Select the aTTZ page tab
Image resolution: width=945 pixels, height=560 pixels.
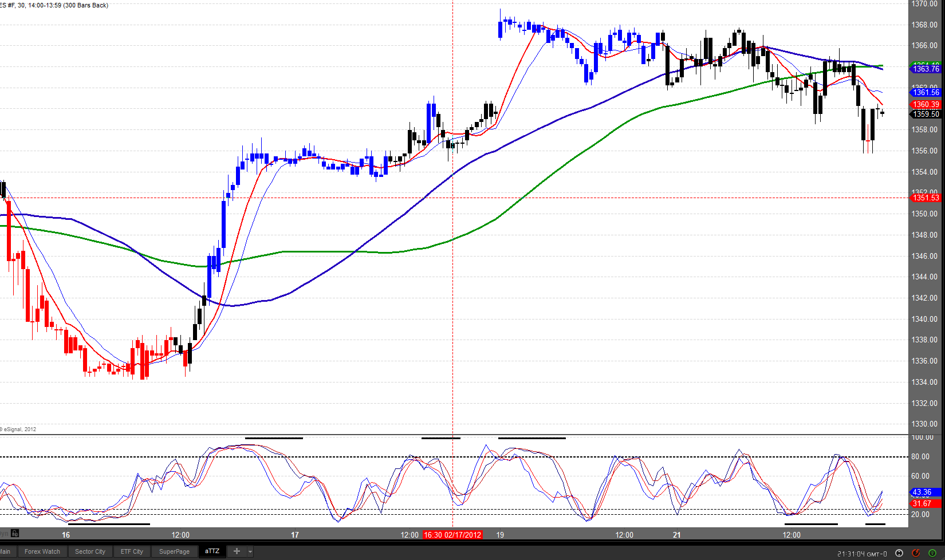point(212,551)
